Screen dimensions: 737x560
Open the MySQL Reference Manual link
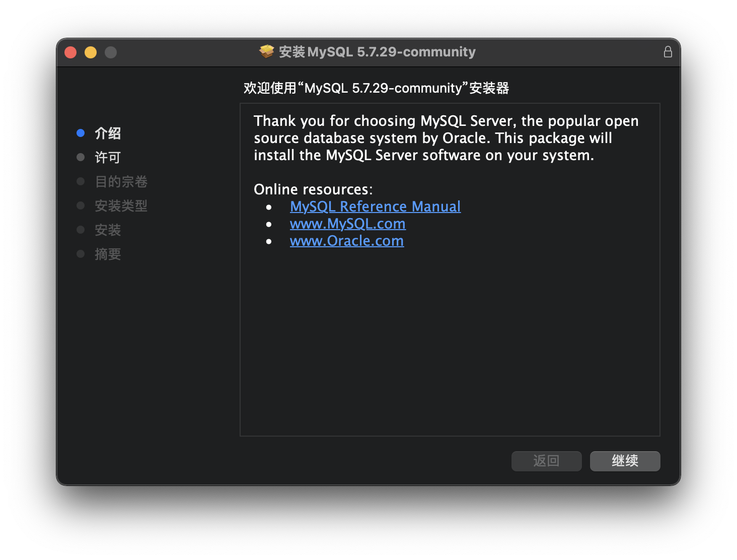(375, 206)
